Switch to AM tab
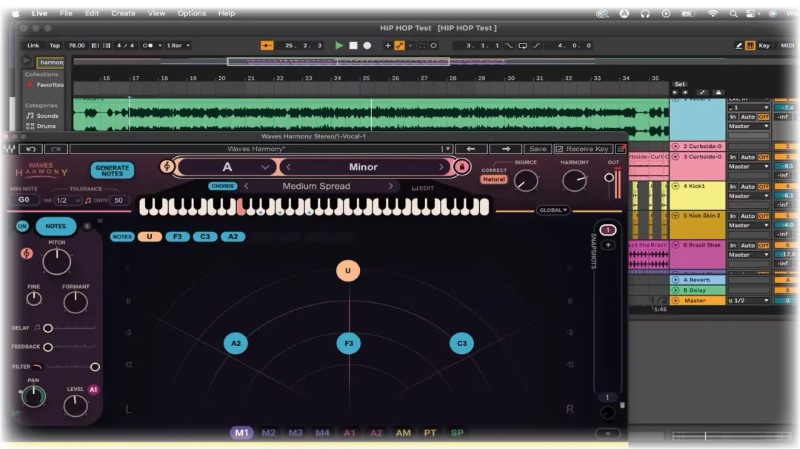 [x=403, y=433]
